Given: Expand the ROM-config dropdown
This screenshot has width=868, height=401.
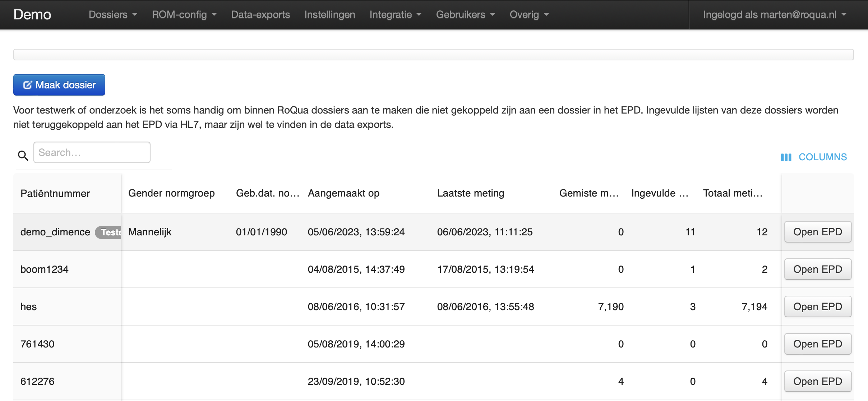Looking at the screenshot, I should tap(184, 14).
